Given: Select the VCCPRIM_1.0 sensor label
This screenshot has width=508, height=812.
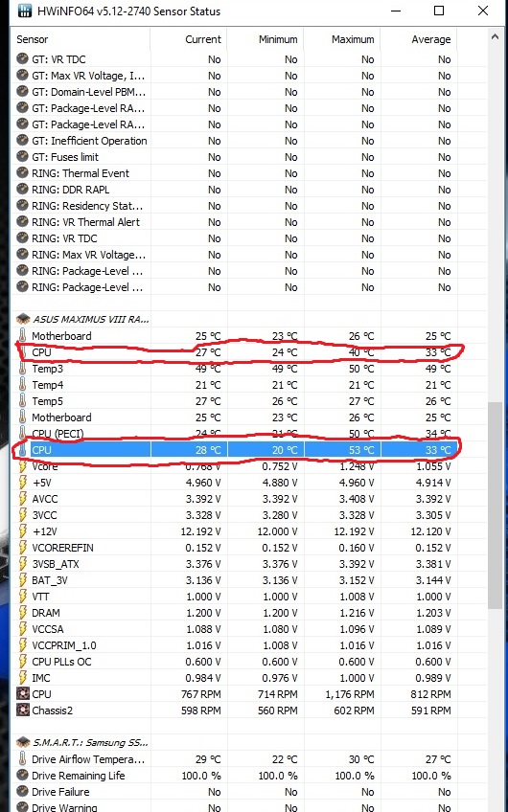Looking at the screenshot, I should (64, 645).
